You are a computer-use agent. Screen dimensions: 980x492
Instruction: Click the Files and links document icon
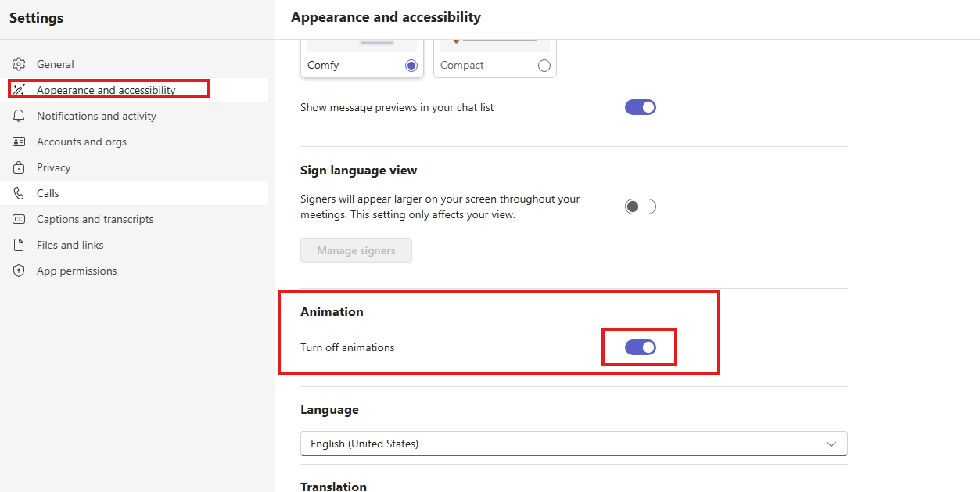pyautogui.click(x=19, y=245)
